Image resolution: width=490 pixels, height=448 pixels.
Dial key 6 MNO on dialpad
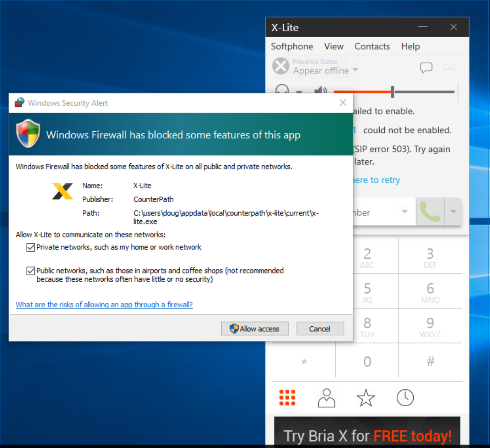430,292
